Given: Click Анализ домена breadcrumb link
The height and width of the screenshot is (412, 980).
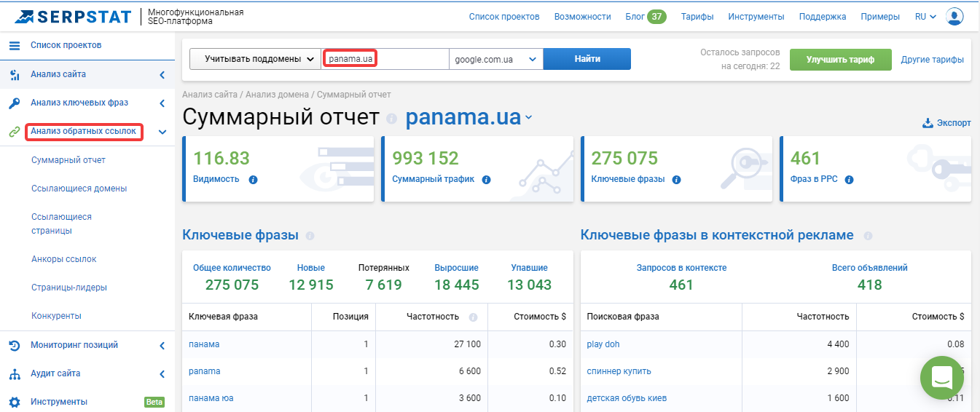Looking at the screenshot, I should pyautogui.click(x=277, y=95).
